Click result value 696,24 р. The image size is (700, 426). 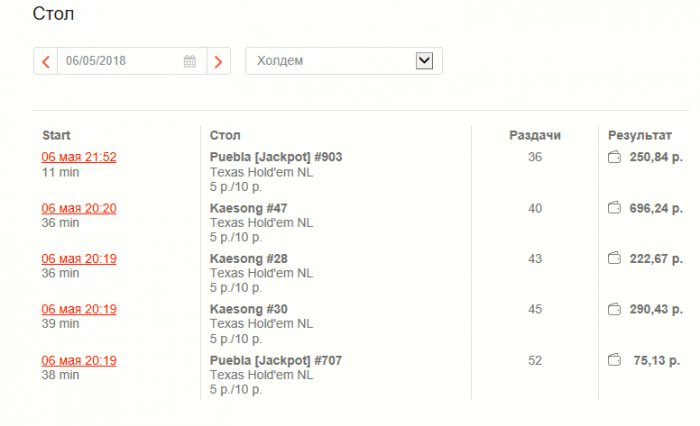[x=656, y=209]
